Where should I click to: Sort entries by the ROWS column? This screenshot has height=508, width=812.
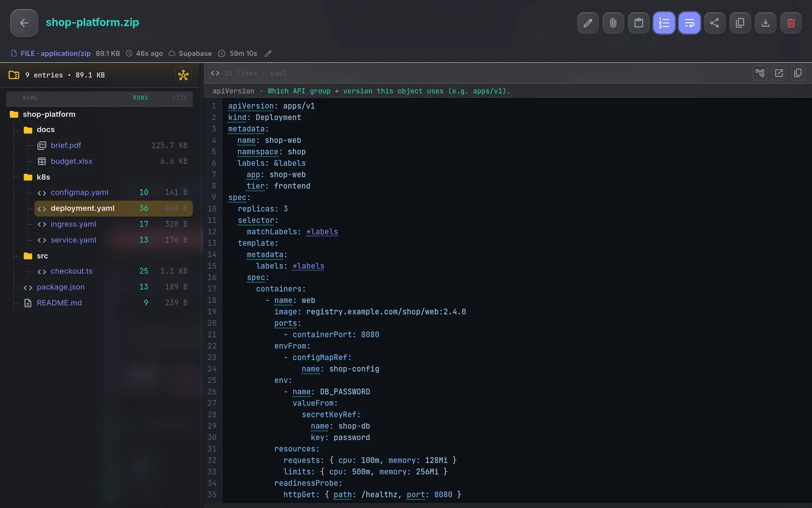(141, 98)
